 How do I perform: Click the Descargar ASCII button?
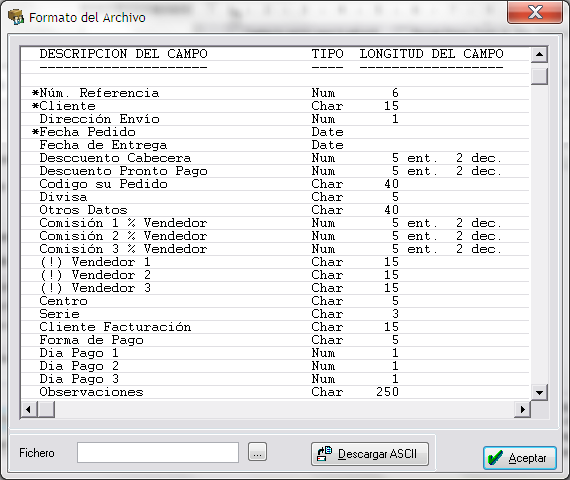370,454
